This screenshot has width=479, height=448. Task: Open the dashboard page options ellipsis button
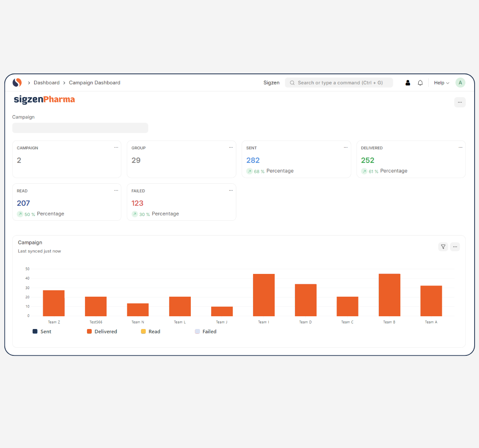pyautogui.click(x=460, y=102)
